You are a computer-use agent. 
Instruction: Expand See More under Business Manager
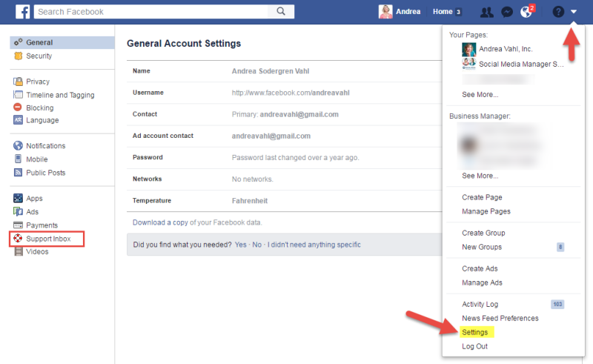click(480, 176)
